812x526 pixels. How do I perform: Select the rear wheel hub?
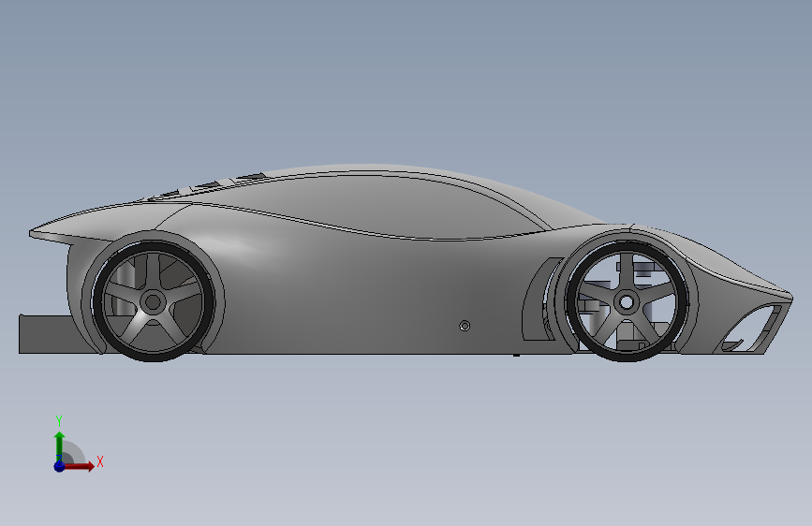(x=153, y=301)
